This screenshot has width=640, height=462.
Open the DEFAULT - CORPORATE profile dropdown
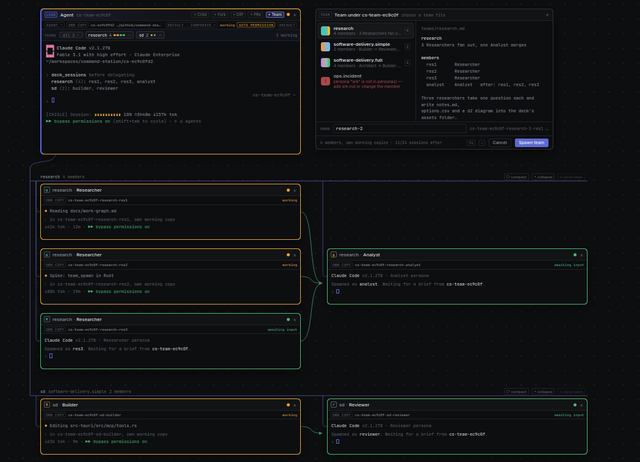[x=191, y=25]
